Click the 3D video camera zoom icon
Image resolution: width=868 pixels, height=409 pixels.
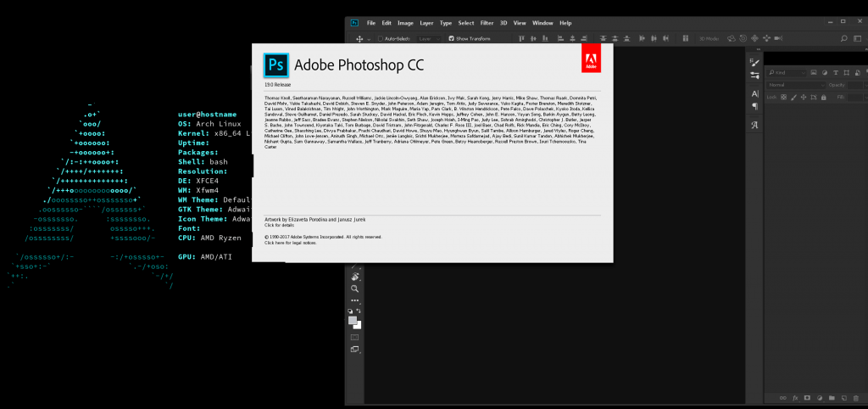pyautogui.click(x=778, y=39)
